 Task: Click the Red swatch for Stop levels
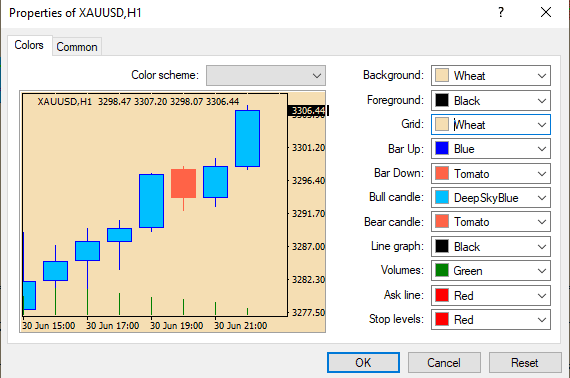tap(442, 319)
